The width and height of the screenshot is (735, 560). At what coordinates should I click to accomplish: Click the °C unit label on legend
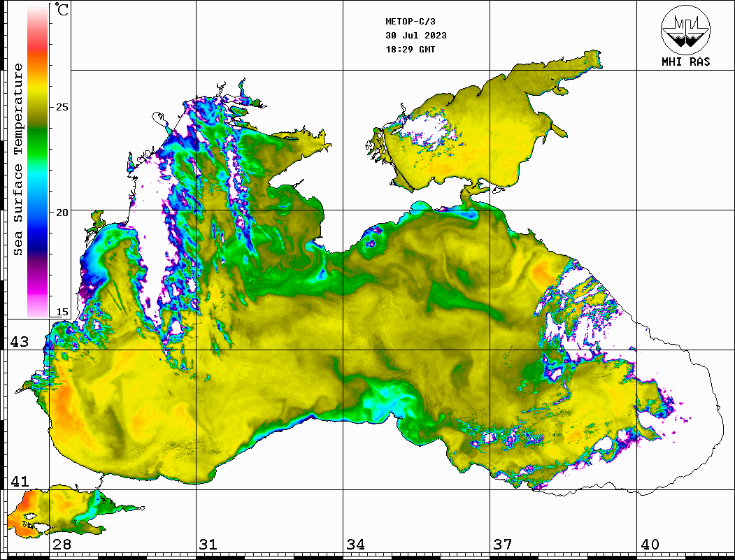[x=62, y=9]
